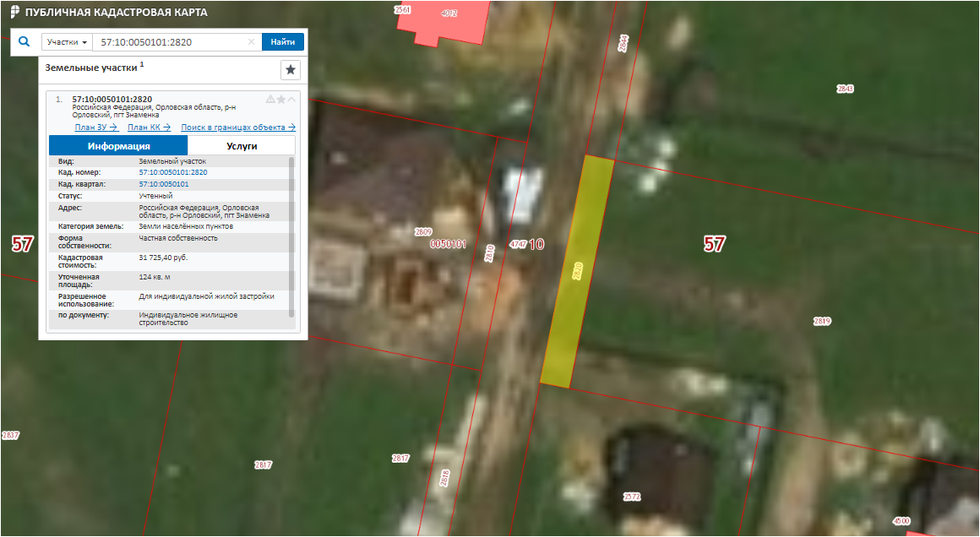Screen dimensions: 980x537
Task: Clear the search field with X
Action: coord(251,42)
